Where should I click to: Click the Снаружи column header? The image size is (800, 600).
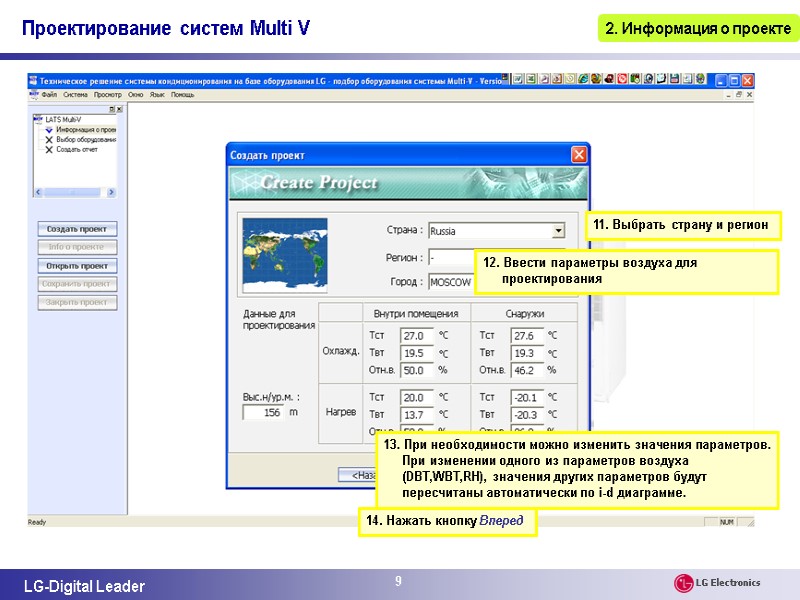(x=524, y=313)
